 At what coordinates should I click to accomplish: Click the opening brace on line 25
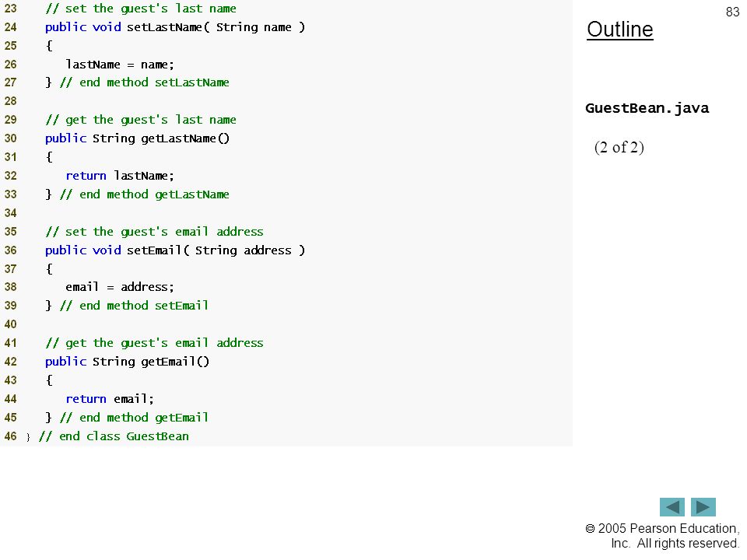pyautogui.click(x=49, y=46)
